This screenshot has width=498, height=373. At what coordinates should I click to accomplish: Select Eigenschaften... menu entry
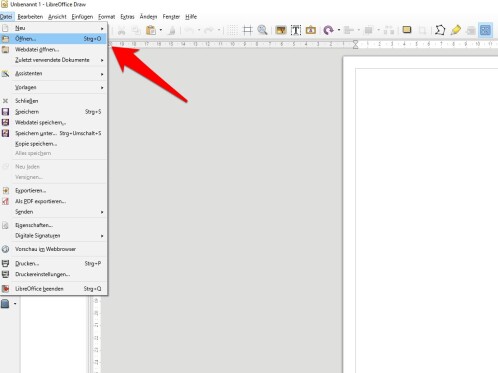(53, 225)
